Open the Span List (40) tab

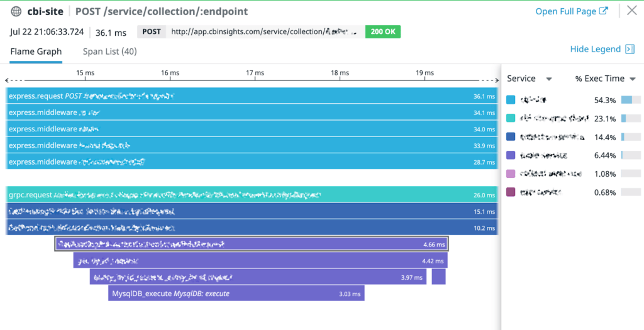pyautogui.click(x=110, y=52)
